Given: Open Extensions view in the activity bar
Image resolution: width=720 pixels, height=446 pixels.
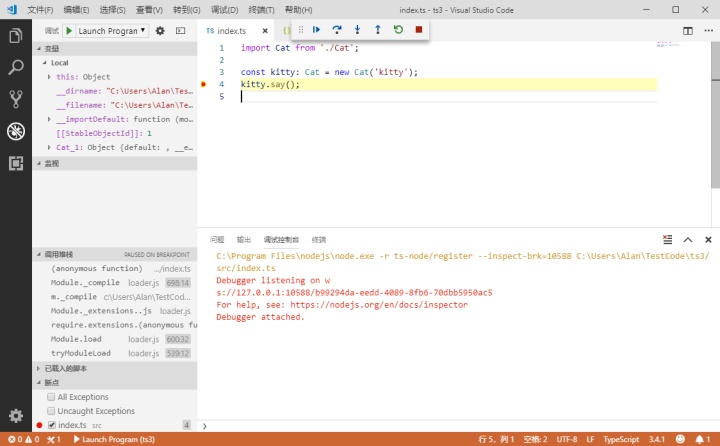Looking at the screenshot, I should click(16, 163).
